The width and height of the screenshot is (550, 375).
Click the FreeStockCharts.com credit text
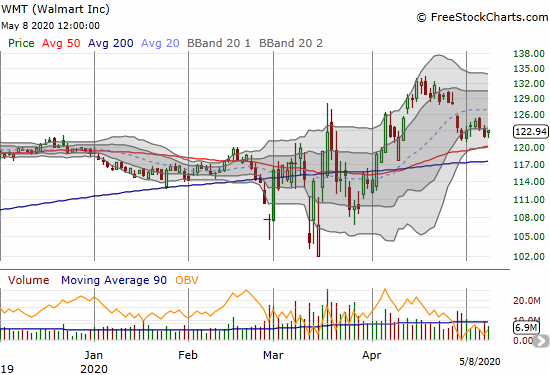click(482, 17)
